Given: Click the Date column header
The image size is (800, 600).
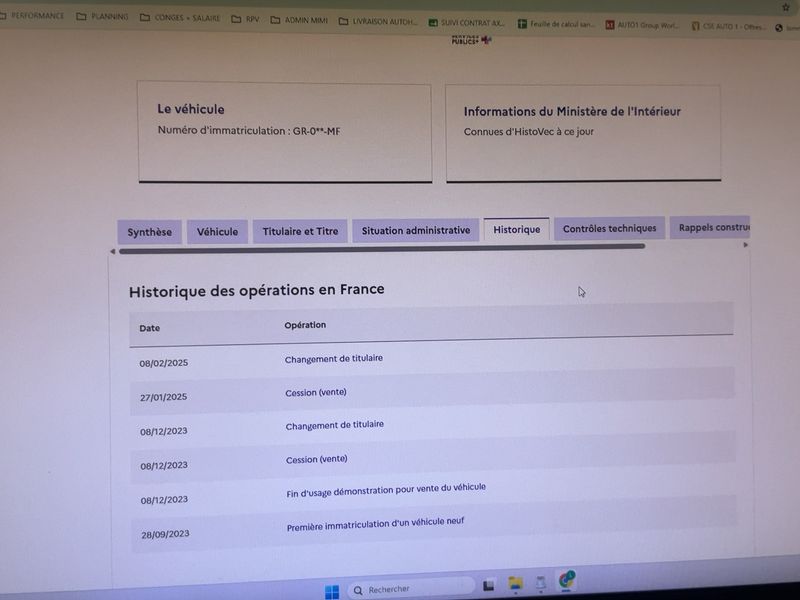Looking at the screenshot, I should tap(149, 328).
